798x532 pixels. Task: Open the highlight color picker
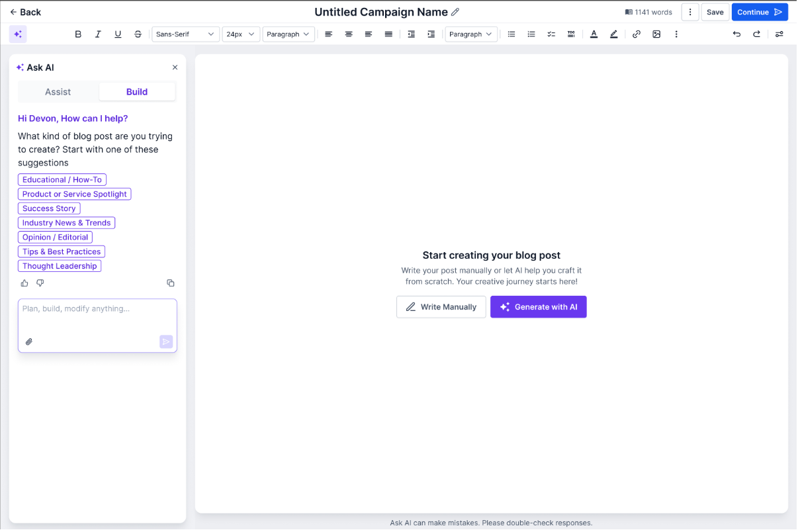click(614, 34)
